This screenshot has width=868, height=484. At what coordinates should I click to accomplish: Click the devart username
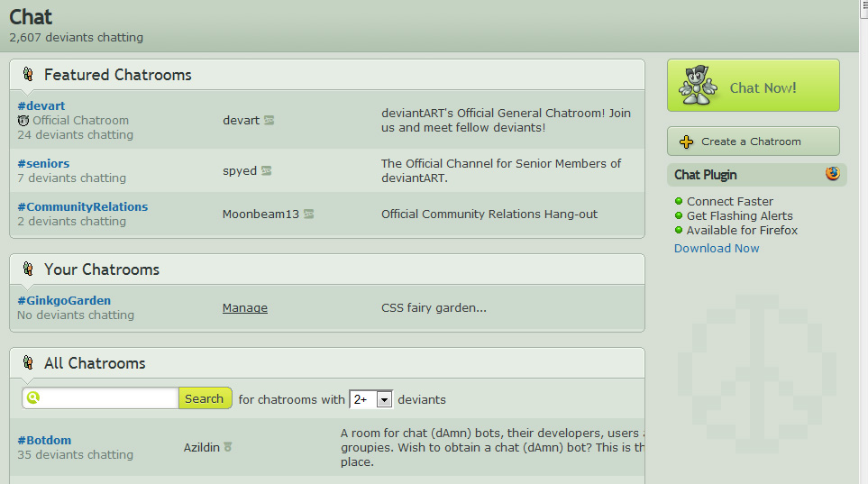coord(241,120)
